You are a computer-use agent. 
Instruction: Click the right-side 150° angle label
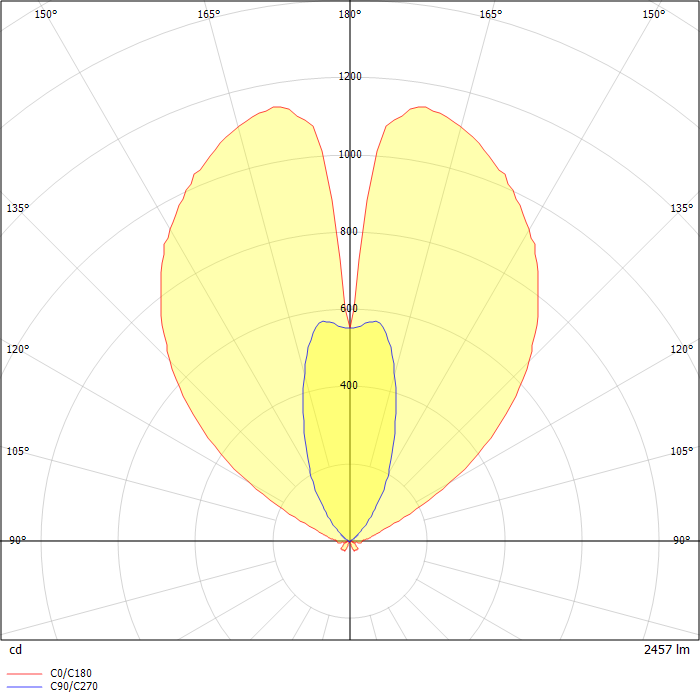click(x=654, y=14)
